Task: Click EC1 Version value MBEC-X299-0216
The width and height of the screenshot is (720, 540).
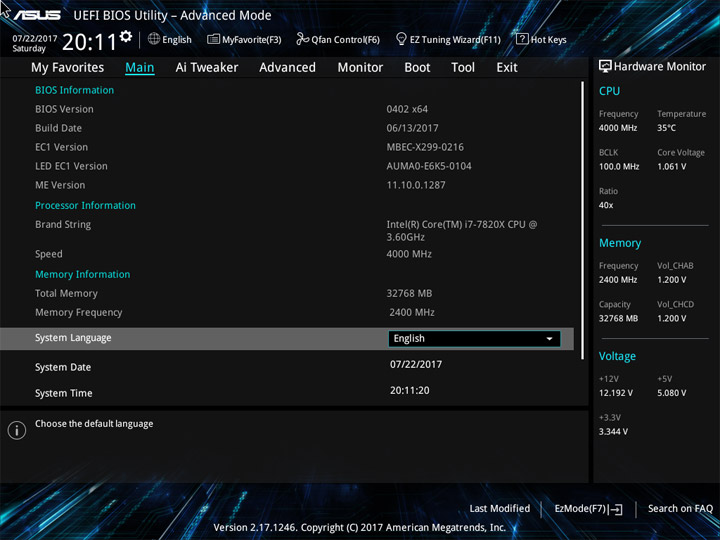Action: point(425,147)
